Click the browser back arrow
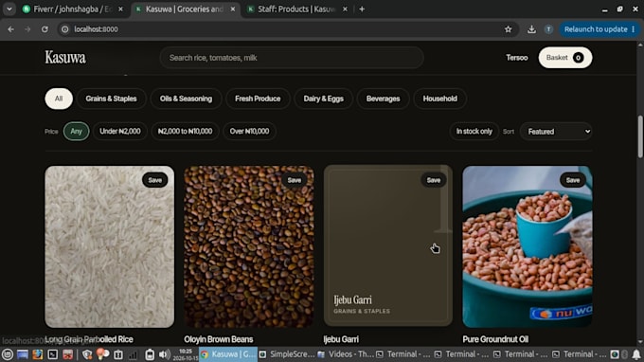The height and width of the screenshot is (362, 644). pos(10,29)
